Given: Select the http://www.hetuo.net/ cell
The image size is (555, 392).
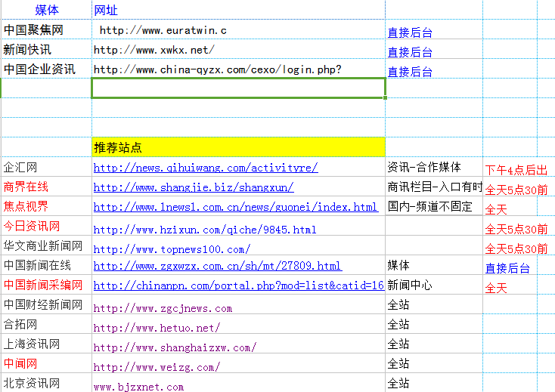Looking at the screenshot, I should (x=239, y=324).
